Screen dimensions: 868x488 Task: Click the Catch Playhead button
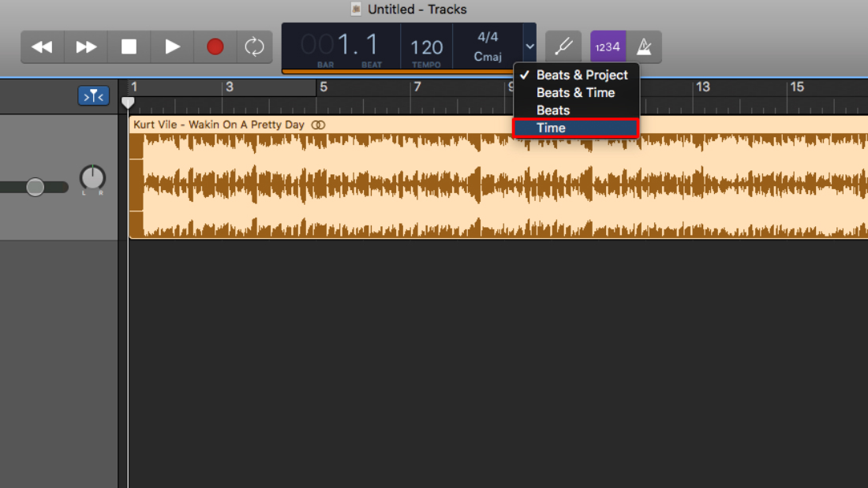tap(93, 96)
